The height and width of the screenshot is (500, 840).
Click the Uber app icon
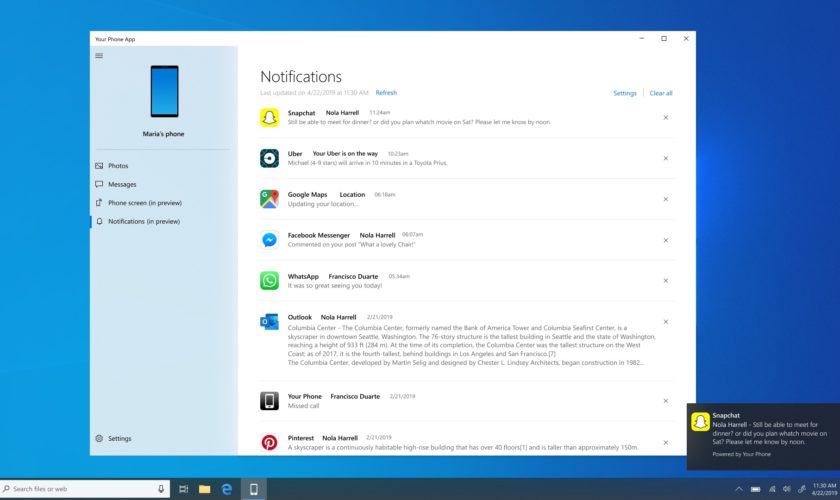point(269,158)
